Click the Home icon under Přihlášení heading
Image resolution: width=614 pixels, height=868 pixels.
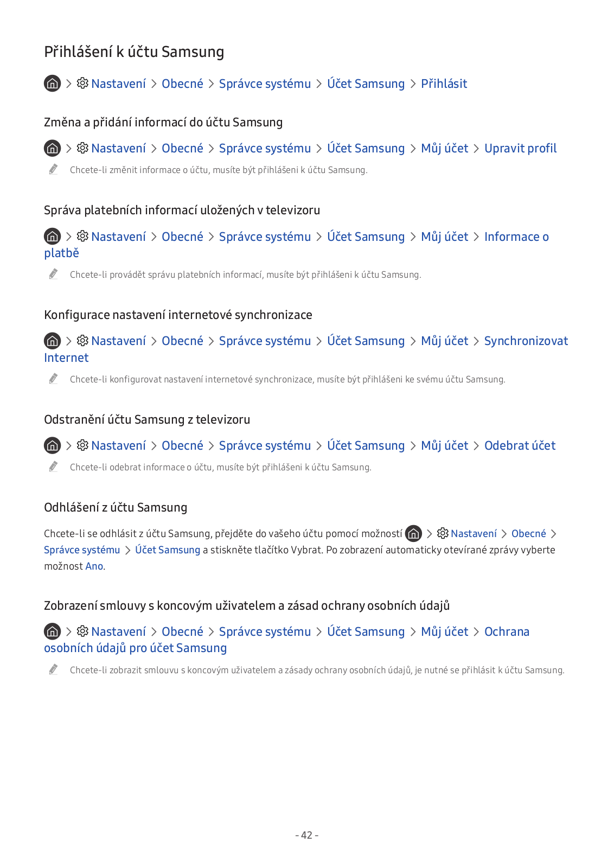52,84
